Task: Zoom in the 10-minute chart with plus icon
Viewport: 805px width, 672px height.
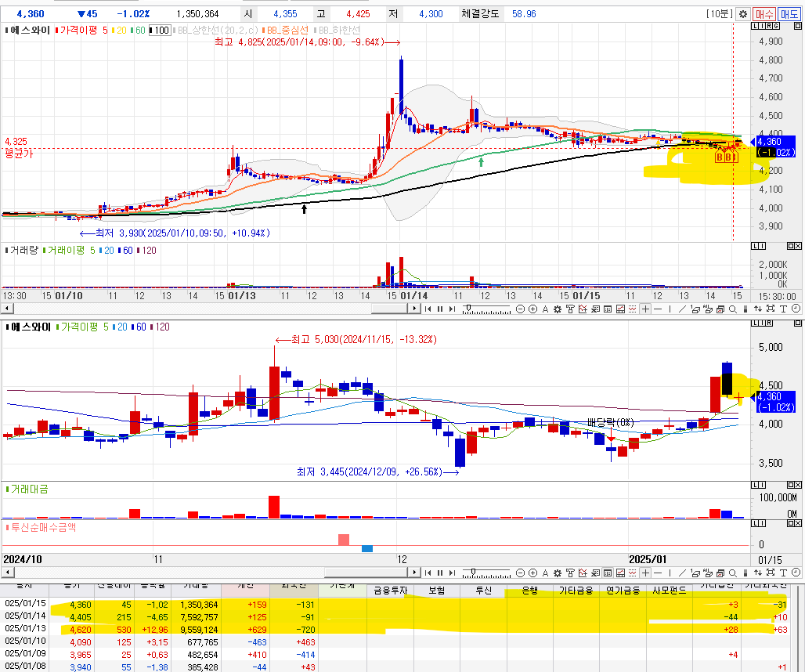Action: (x=533, y=309)
